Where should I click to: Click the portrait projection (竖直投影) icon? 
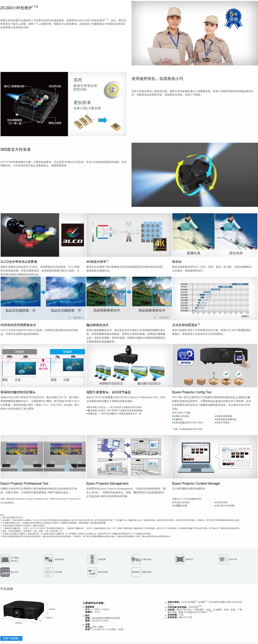[x=92, y=559]
